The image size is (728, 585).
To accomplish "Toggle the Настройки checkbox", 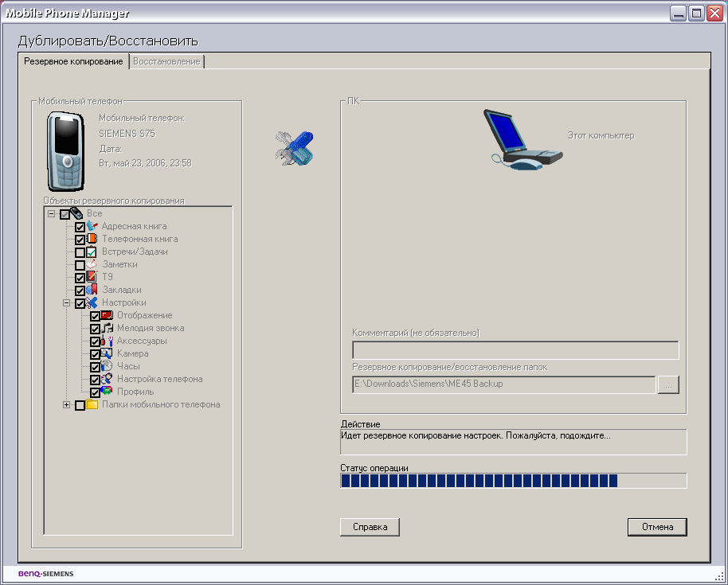I will click(x=80, y=303).
